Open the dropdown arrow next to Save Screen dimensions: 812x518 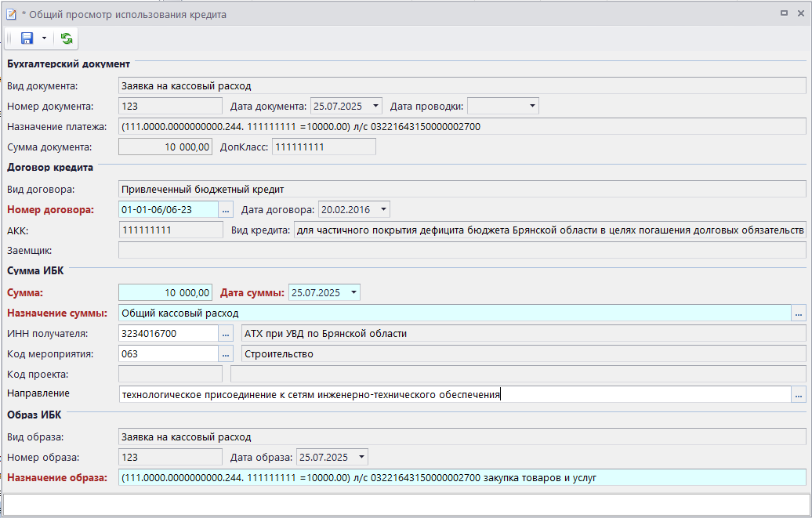coord(44,38)
